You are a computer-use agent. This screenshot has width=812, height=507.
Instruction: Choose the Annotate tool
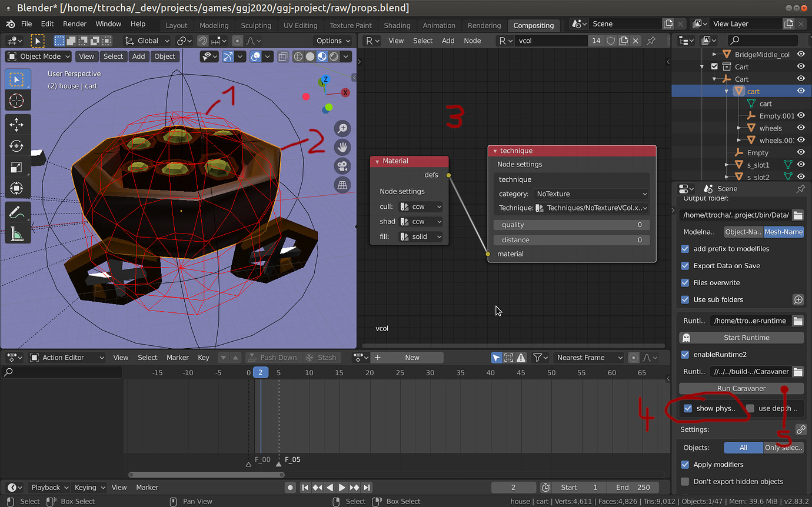click(x=16, y=212)
